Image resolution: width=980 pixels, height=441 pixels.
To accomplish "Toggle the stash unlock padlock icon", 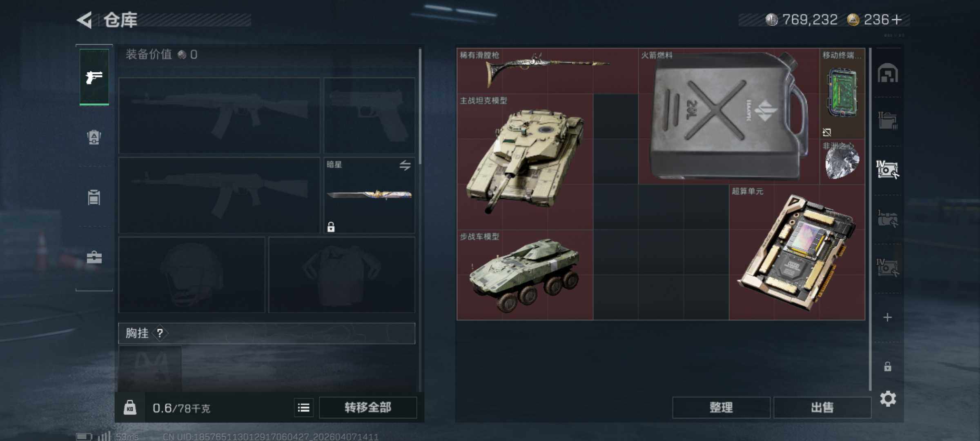I will (887, 366).
